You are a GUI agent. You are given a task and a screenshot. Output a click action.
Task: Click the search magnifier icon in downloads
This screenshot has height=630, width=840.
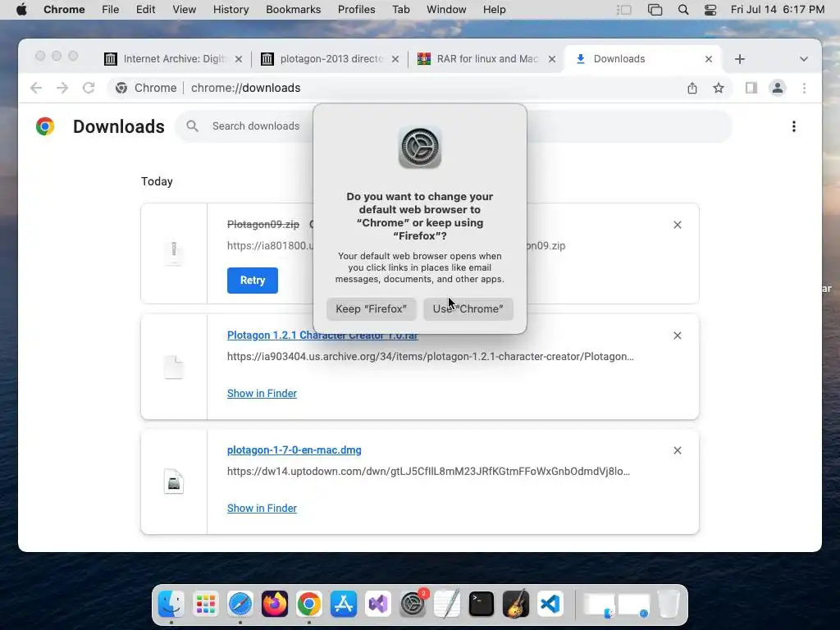[x=192, y=126]
